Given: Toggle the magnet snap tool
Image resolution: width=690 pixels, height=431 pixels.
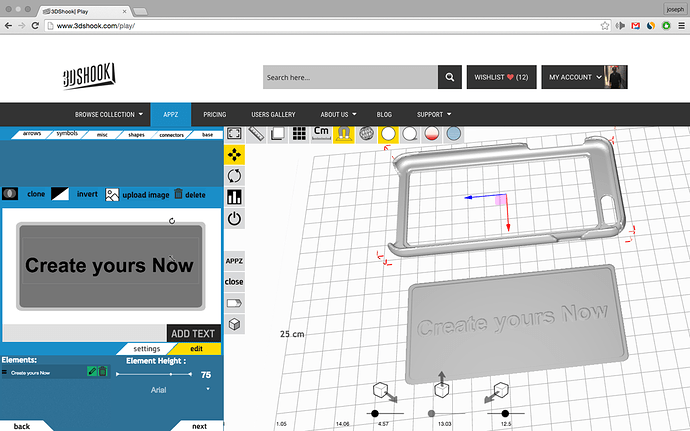Looking at the screenshot, I should pos(343,133).
